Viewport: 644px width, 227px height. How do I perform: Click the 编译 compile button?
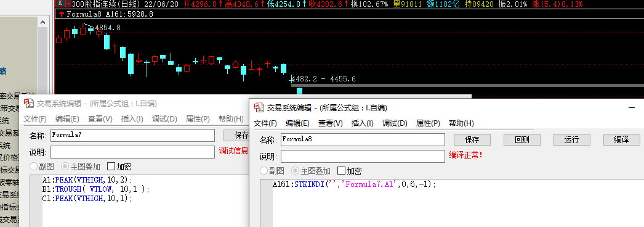621,140
